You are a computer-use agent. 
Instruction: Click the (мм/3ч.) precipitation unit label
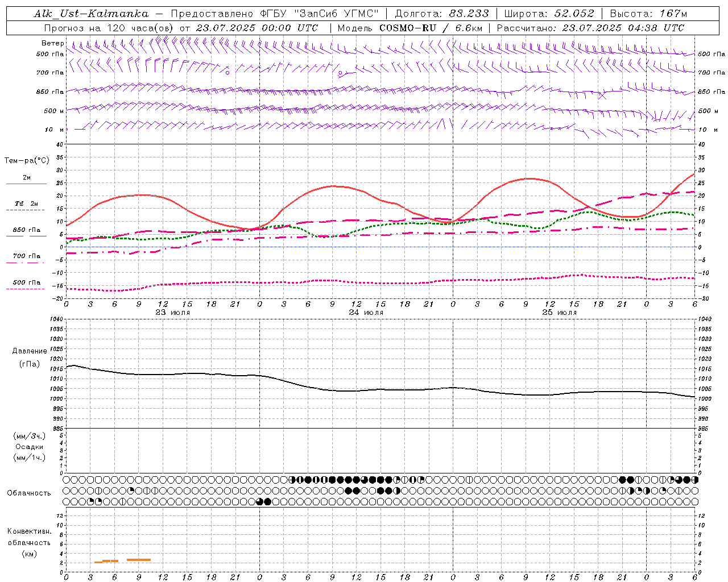(x=30, y=436)
